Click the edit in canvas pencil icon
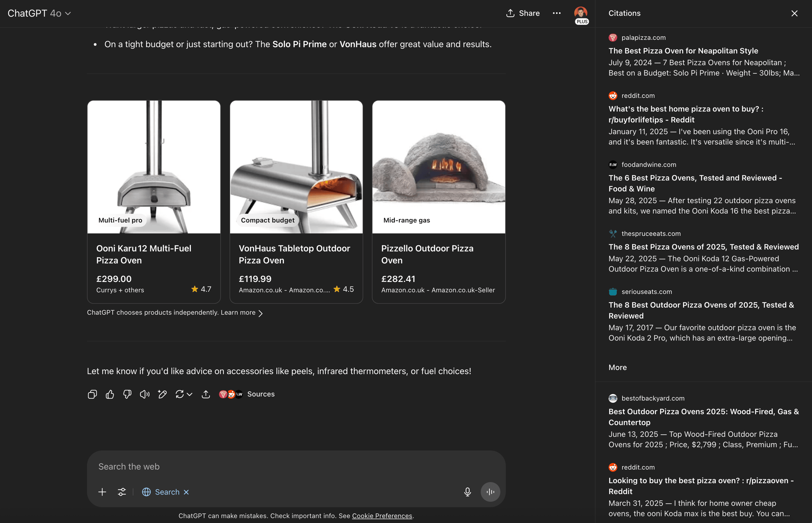Viewport: 812px width, 523px height. pyautogui.click(x=162, y=394)
